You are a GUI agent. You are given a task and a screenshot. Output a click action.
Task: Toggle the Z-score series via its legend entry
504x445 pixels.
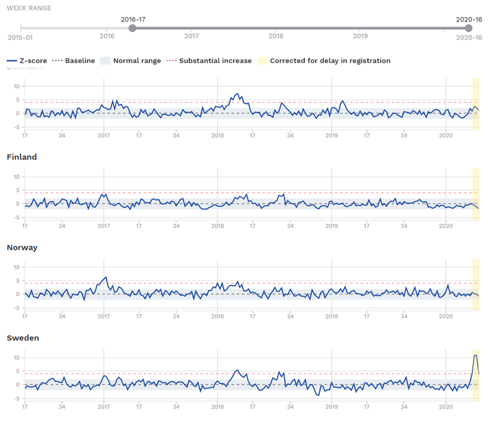coord(35,61)
